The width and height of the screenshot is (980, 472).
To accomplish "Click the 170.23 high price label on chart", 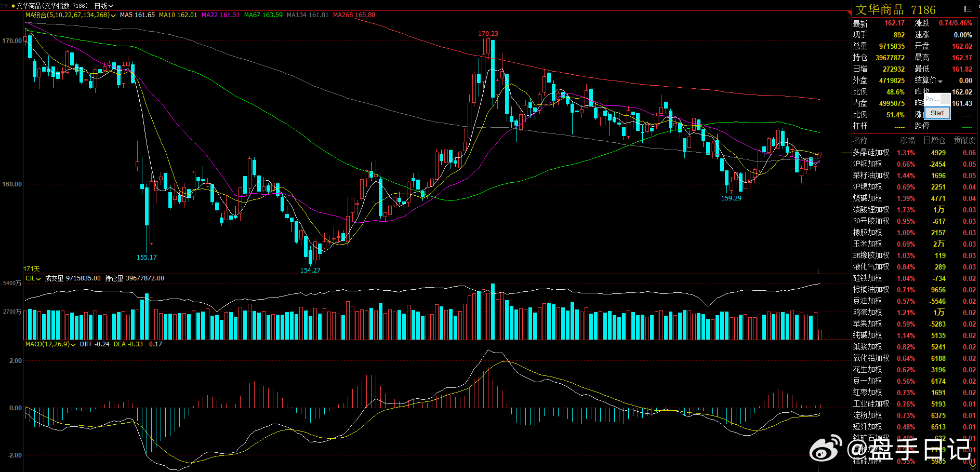I will click(x=488, y=34).
